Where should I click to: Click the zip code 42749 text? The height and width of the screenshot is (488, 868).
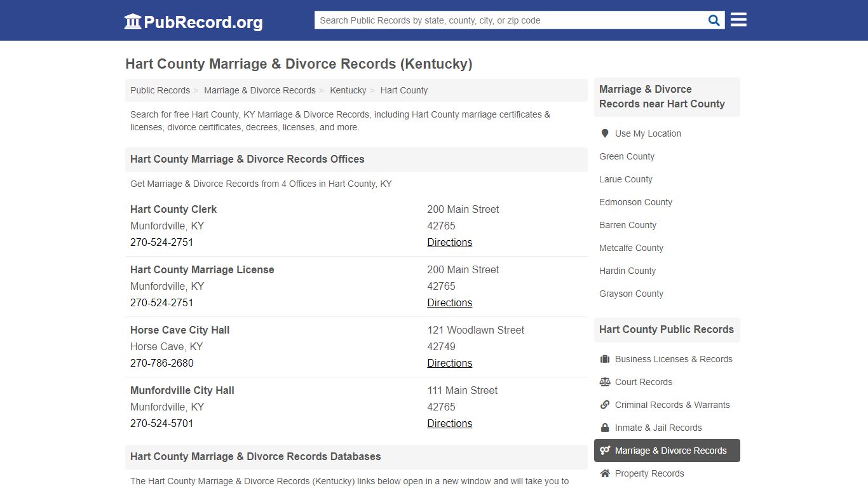(441, 346)
